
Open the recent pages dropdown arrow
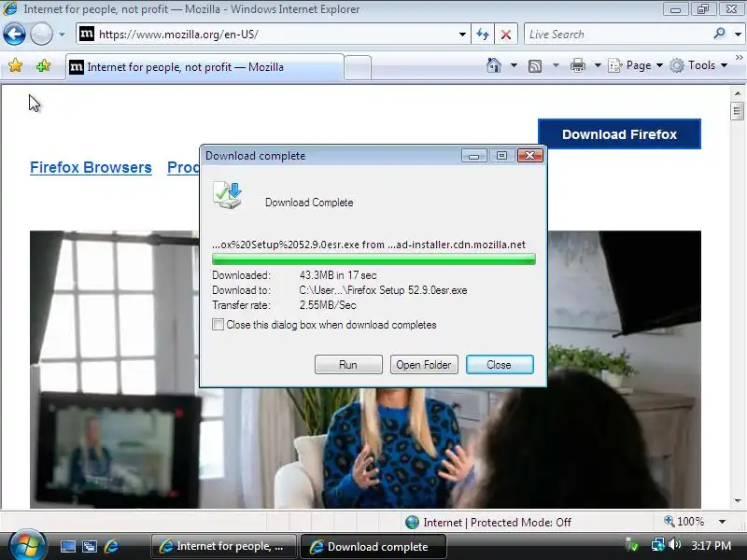[x=62, y=35]
